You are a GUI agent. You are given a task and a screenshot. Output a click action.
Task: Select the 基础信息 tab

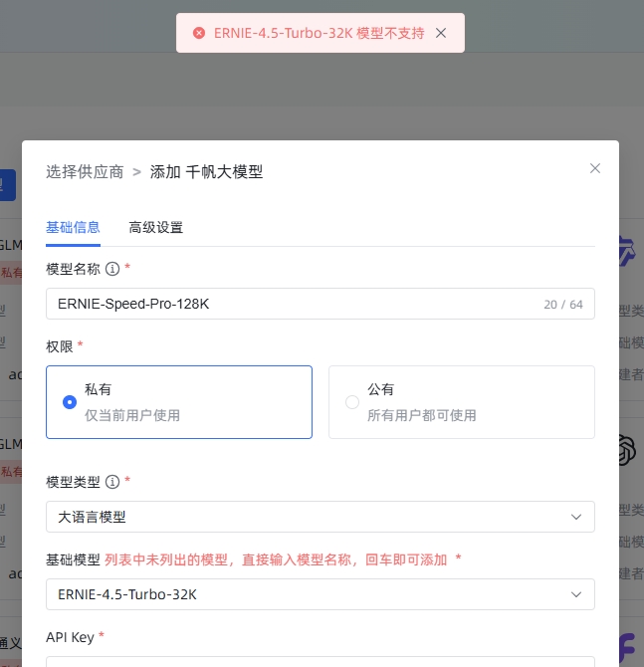pyautogui.click(x=73, y=228)
